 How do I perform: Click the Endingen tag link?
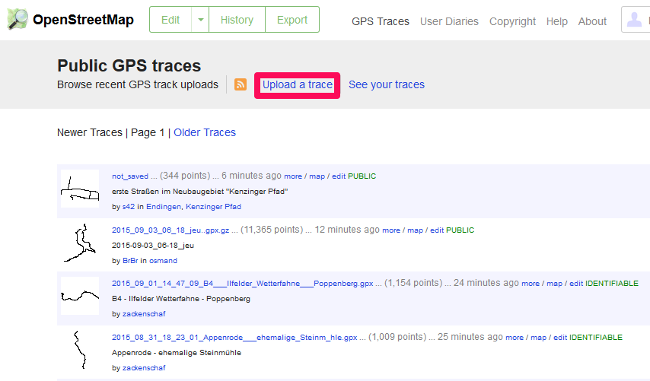[x=164, y=206]
